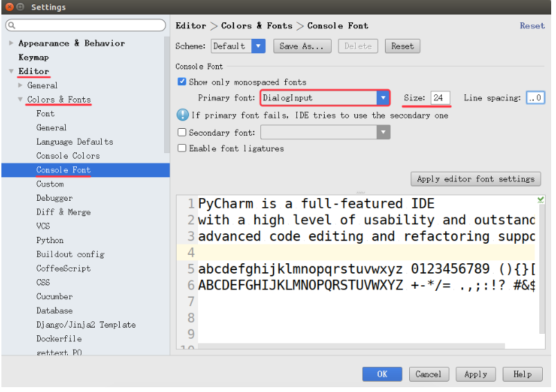Select Font under Colors & Fonts
Viewport: 556px width, 392px height.
[x=46, y=114]
